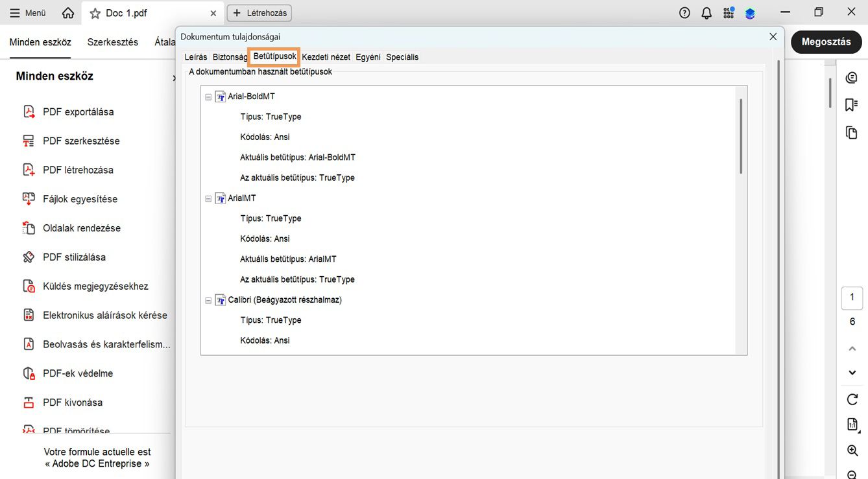868x479 pixels.
Task: Open the Egyéni tab
Action: pos(368,57)
